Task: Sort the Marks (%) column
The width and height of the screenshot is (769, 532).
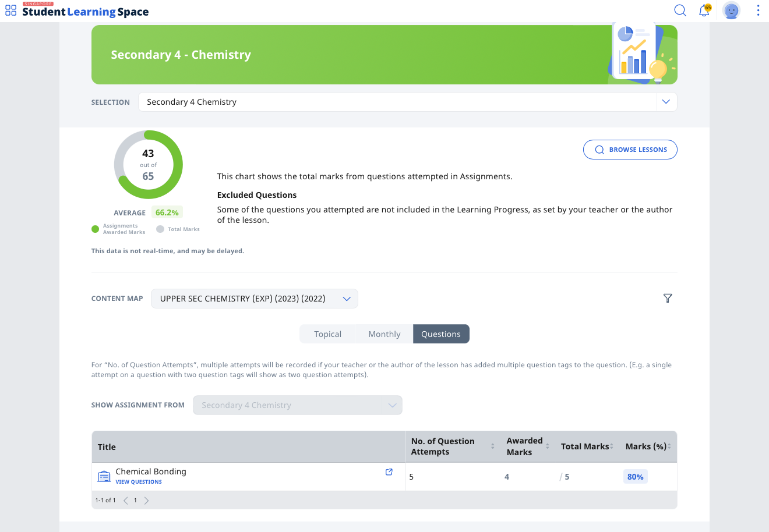Action: 669,446
